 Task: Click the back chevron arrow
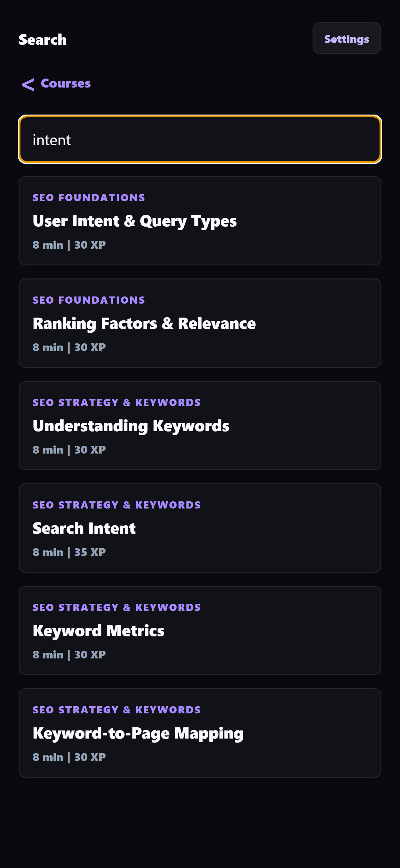point(28,84)
